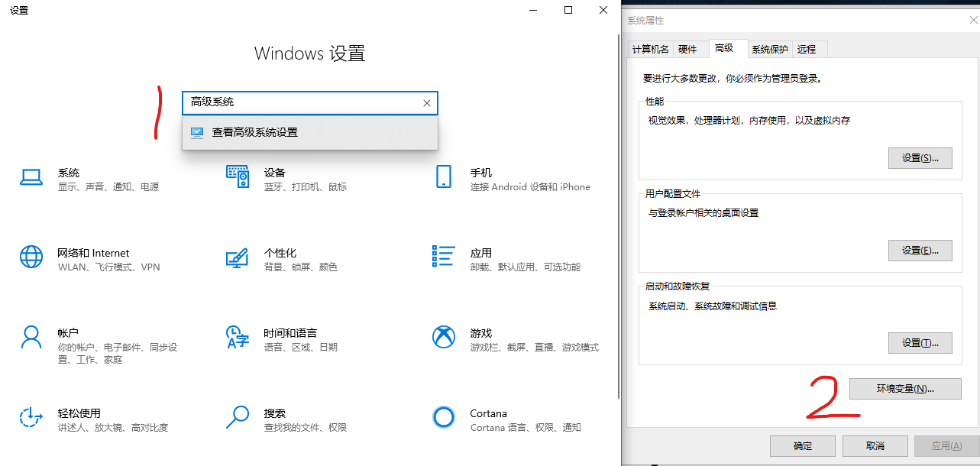Viewport: 980px width, 466px height.
Task: Click 查找我的文件、权限 description text
Action: [306, 428]
